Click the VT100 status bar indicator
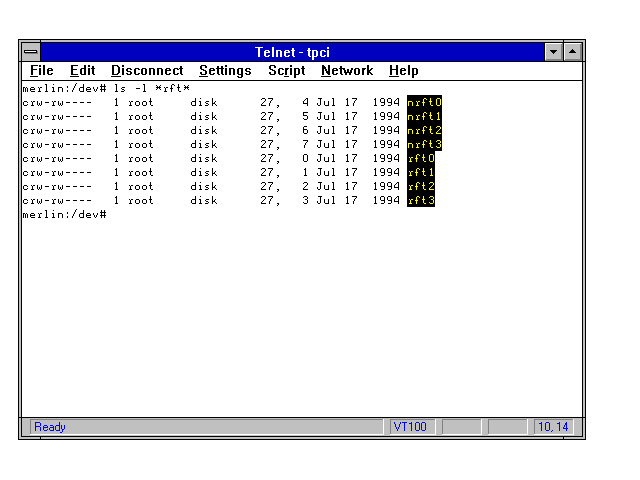 tap(410, 427)
